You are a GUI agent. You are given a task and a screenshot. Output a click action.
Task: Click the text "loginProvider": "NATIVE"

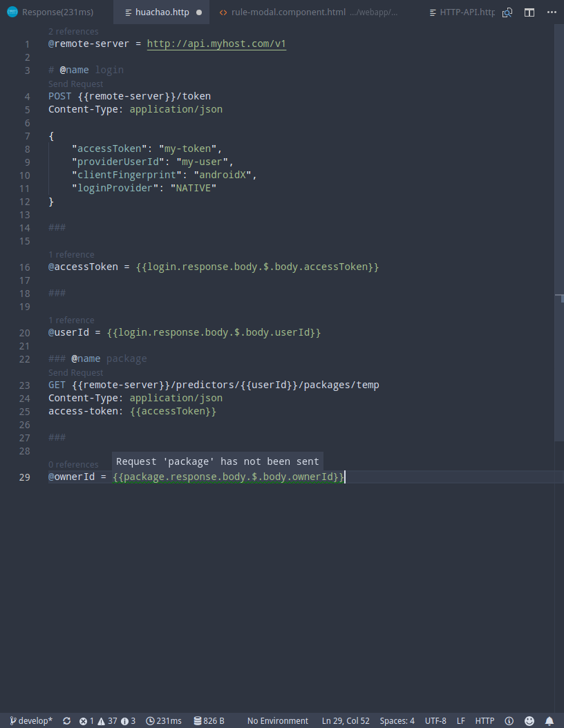click(x=144, y=188)
